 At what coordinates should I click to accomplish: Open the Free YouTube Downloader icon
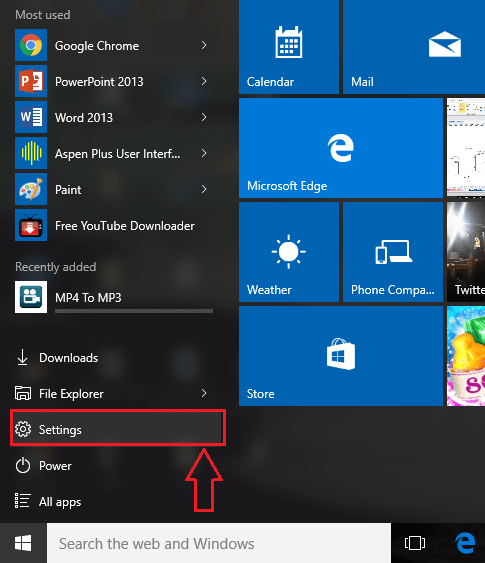pyautogui.click(x=31, y=225)
